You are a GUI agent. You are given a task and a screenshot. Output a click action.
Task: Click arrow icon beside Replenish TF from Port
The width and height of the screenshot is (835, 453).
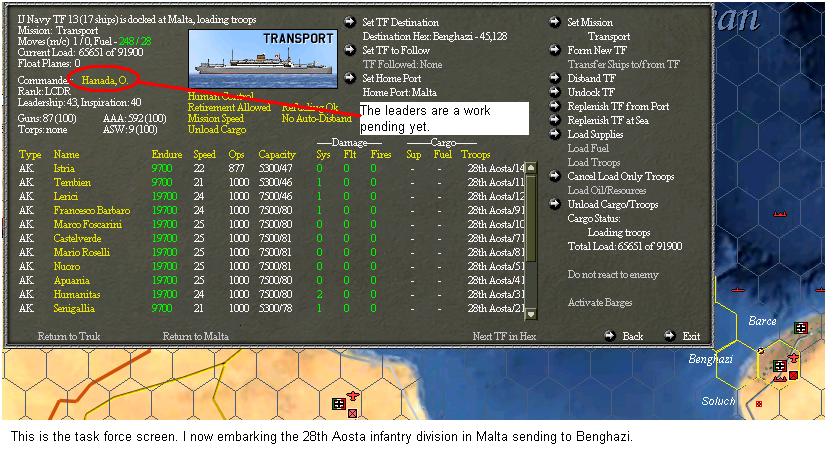tap(555, 105)
